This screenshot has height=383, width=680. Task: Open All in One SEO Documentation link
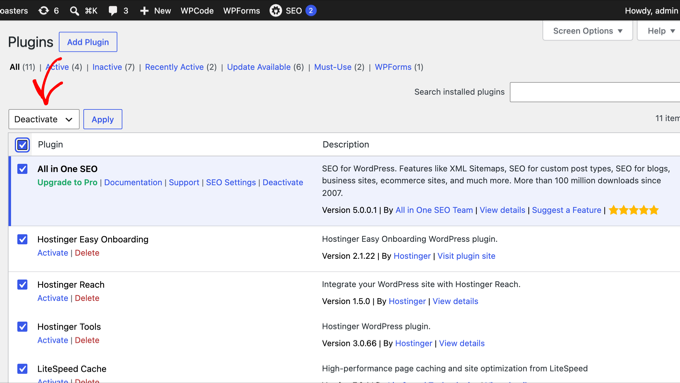point(133,182)
